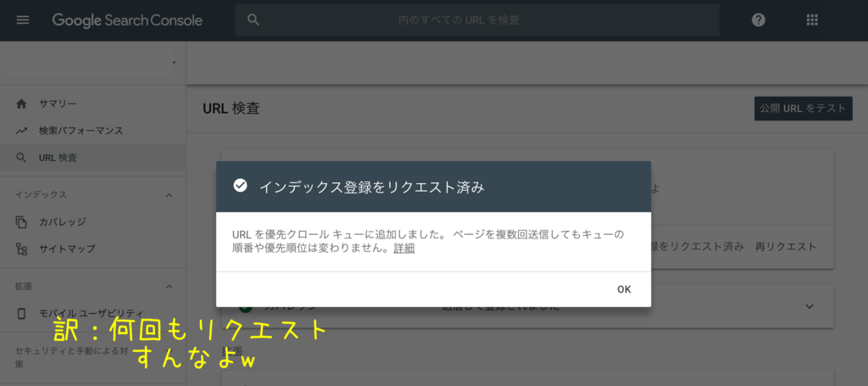Click the 検索パフォーマンス trend icon

pos(22,131)
